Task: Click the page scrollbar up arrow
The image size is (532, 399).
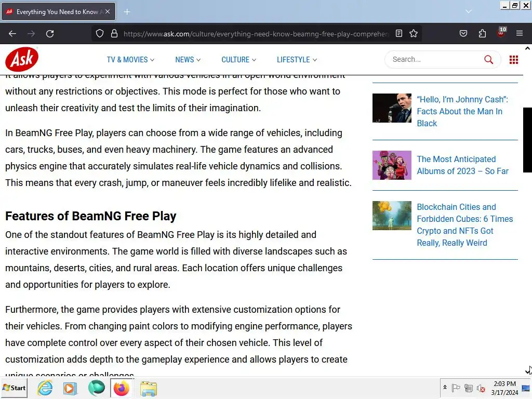Action: click(528, 48)
